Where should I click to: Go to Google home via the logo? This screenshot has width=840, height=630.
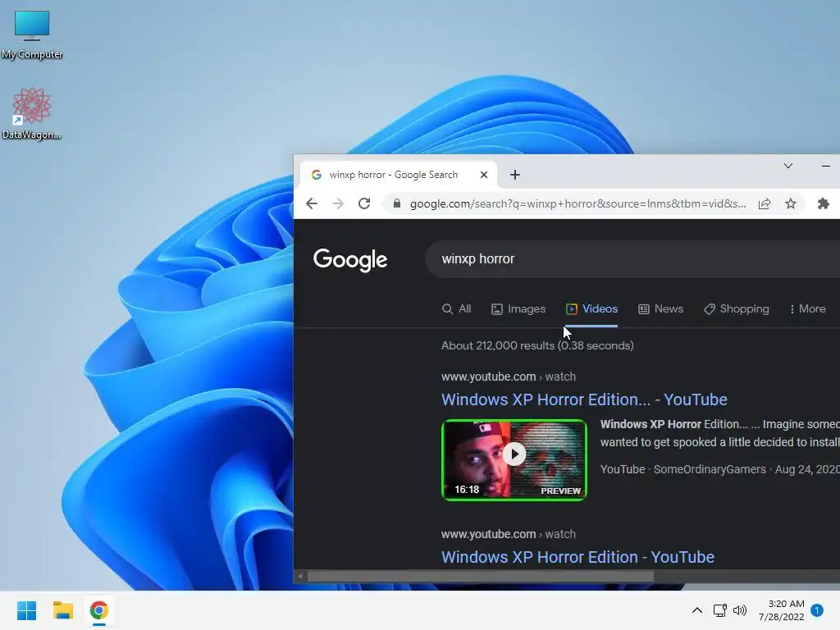pos(350,260)
